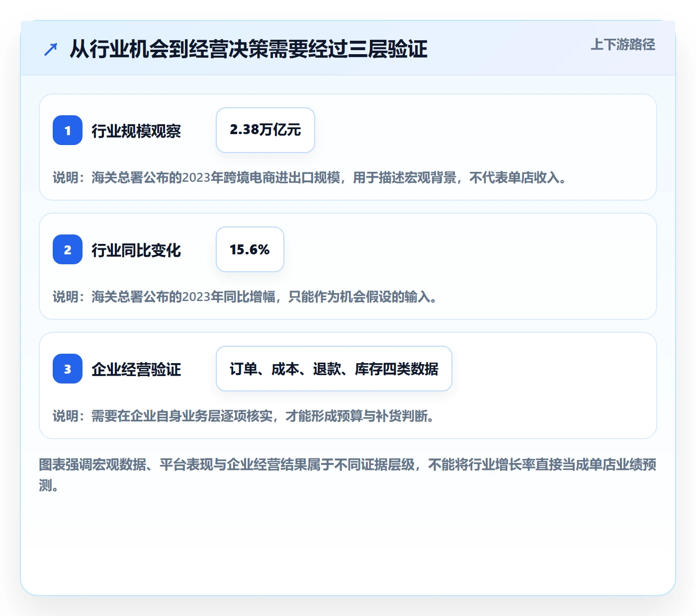Image resolution: width=696 pixels, height=616 pixels.
Task: Click the 订单、成本、退款、库存四类数据 chip
Action: pos(334,369)
